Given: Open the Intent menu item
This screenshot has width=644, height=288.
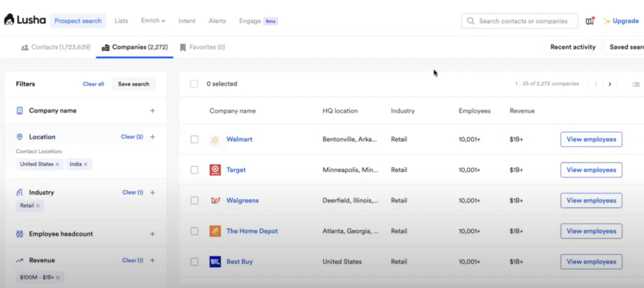Looking at the screenshot, I should click(187, 21).
